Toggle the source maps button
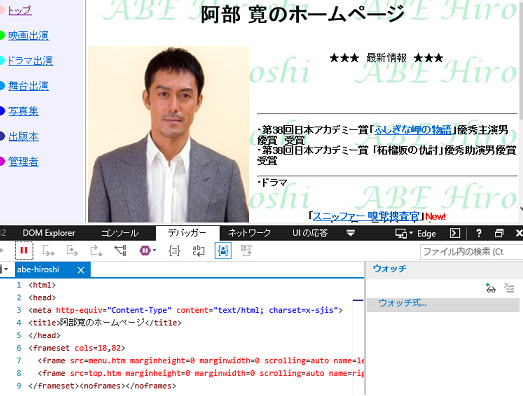The width and height of the screenshot is (523, 396). (246, 251)
